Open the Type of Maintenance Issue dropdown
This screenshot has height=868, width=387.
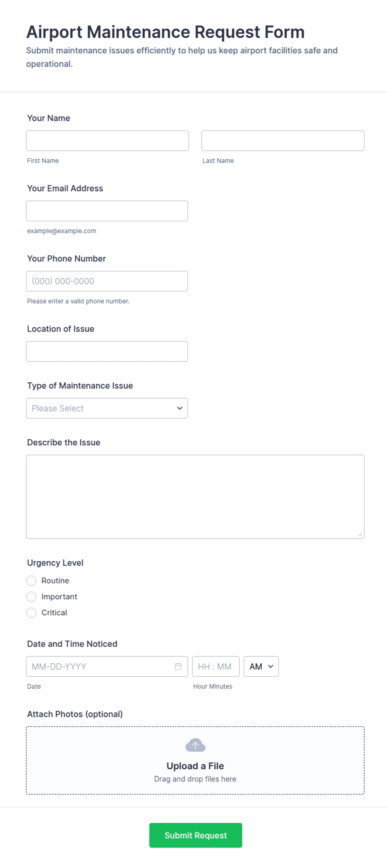click(x=107, y=408)
